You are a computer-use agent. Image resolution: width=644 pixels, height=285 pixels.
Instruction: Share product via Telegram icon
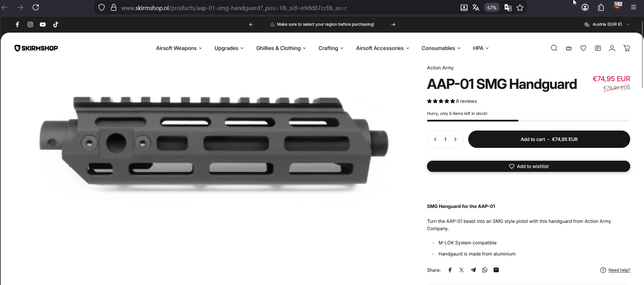473,270
